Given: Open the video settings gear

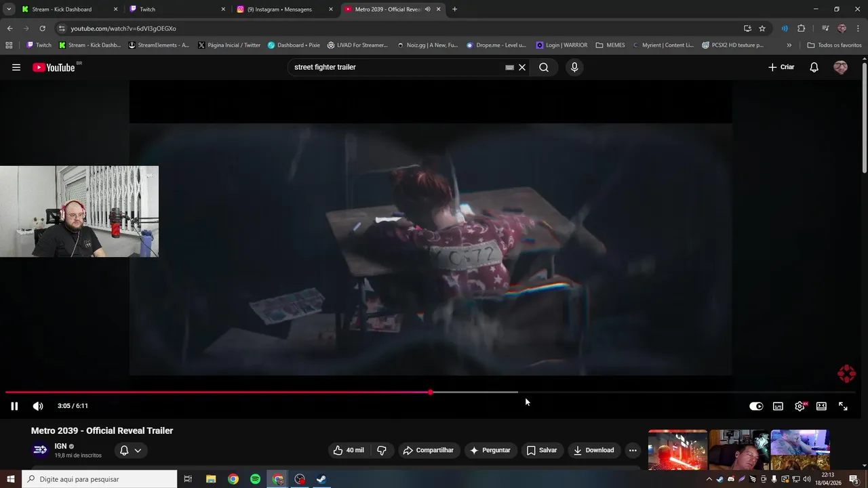Looking at the screenshot, I should tap(800, 406).
